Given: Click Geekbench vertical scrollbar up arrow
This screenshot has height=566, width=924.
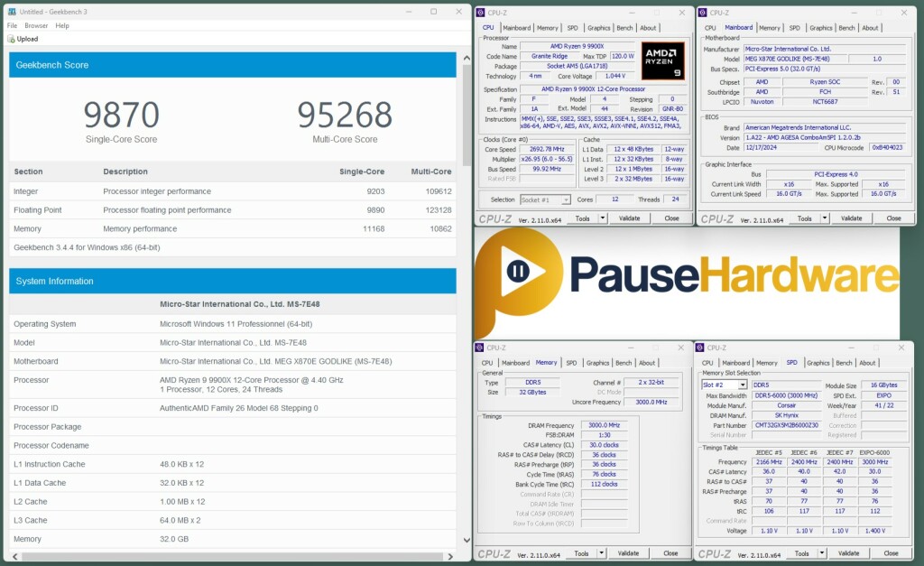Looking at the screenshot, I should coord(467,59).
